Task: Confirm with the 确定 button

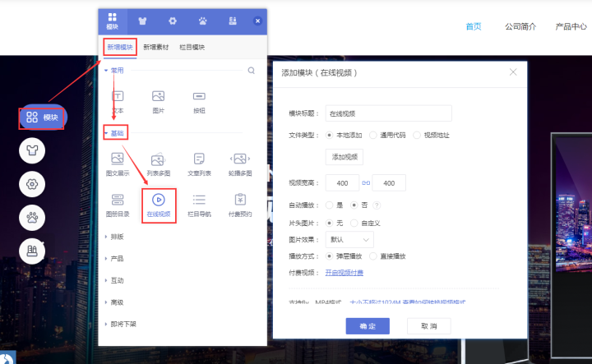Action: 368,326
